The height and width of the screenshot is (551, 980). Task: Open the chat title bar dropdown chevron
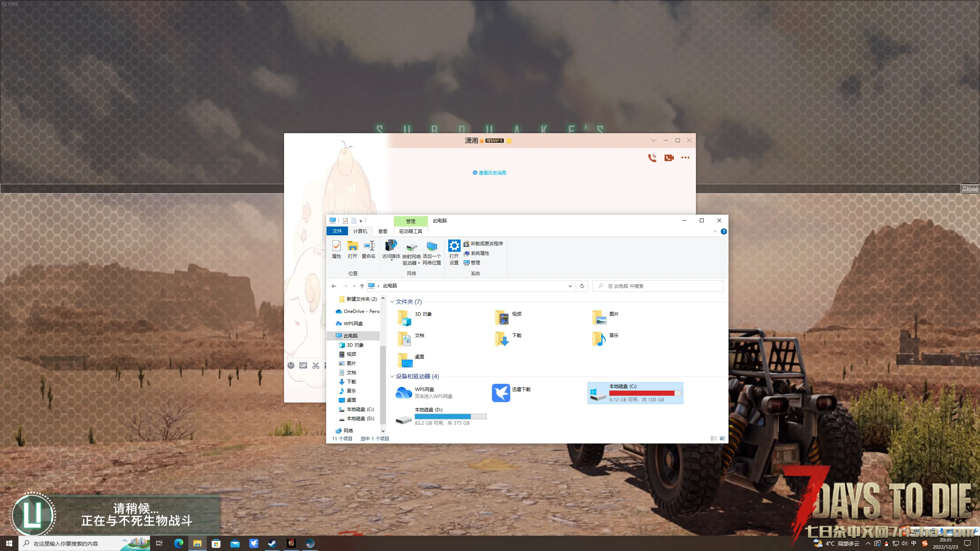653,140
